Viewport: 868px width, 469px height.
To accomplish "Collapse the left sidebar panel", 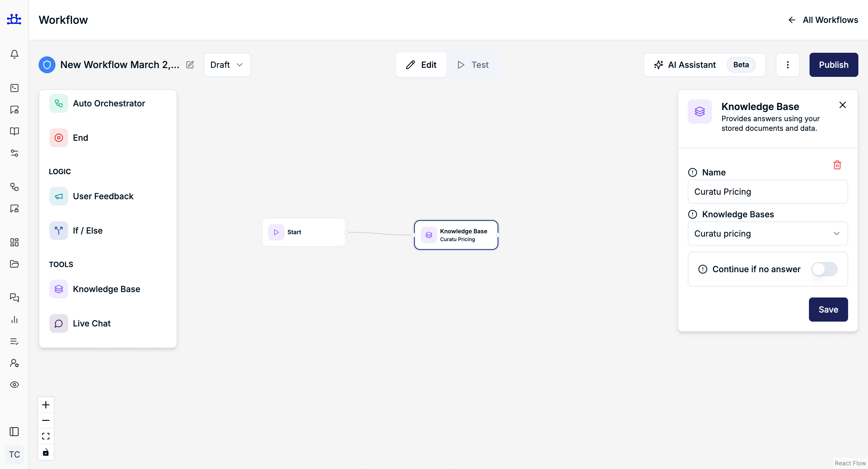I will click(14, 432).
